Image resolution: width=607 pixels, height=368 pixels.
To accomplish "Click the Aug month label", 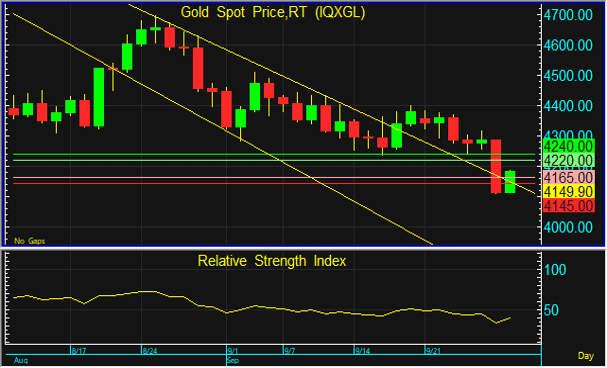I will [x=21, y=361].
